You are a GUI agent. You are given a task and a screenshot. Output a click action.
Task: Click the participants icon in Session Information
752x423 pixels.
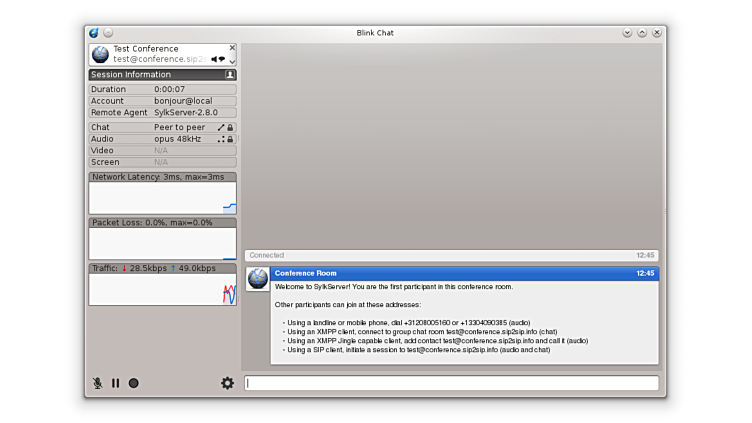[230, 75]
